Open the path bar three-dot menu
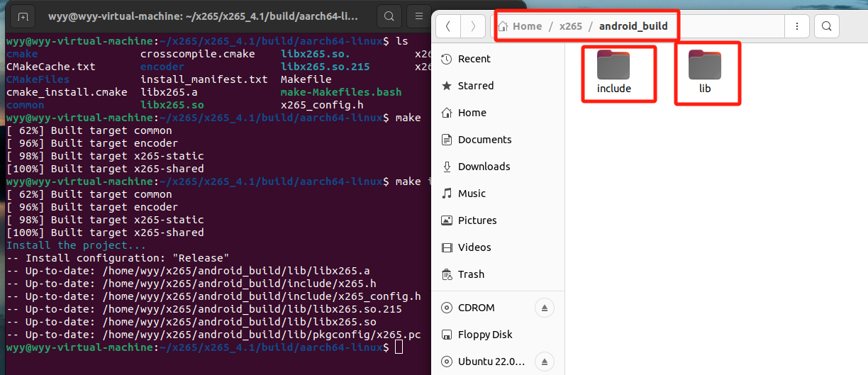The height and width of the screenshot is (375, 868). 798,27
